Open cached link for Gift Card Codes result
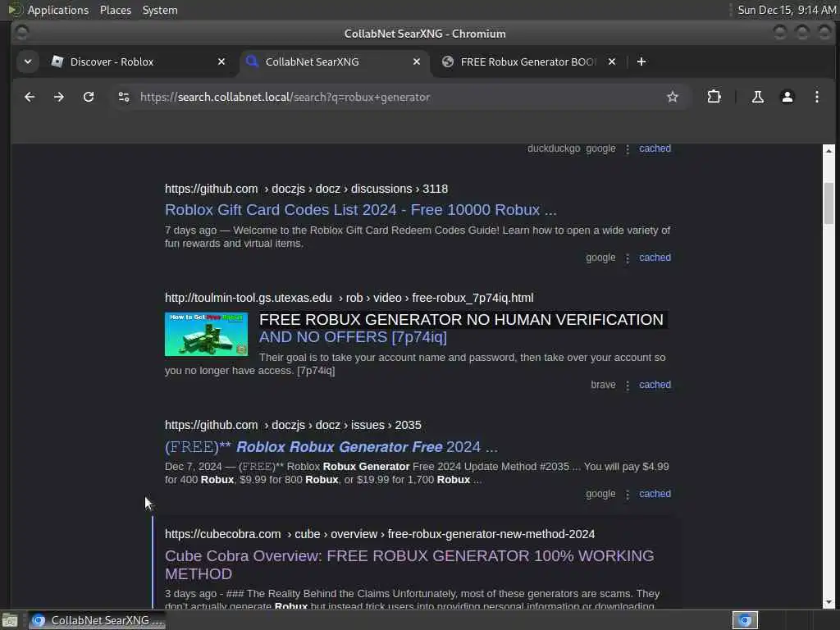Viewport: 840px width, 630px height. [x=655, y=258]
